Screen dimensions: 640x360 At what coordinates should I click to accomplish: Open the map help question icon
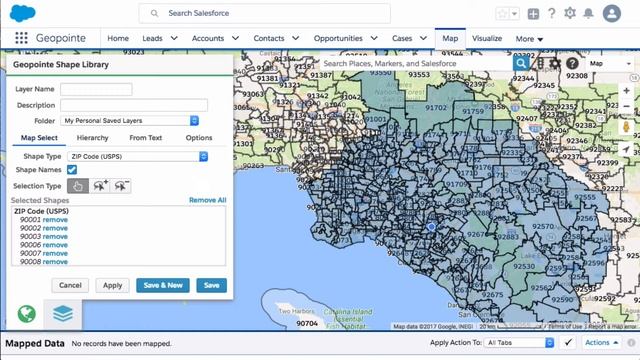pos(572,63)
